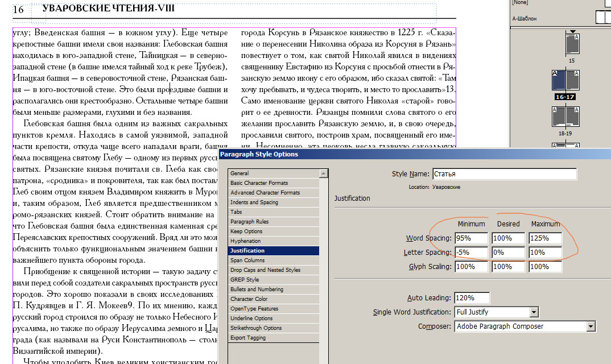Screen dimensions: 611x364
Task: Select Basic Character Formats category
Action: (274, 183)
